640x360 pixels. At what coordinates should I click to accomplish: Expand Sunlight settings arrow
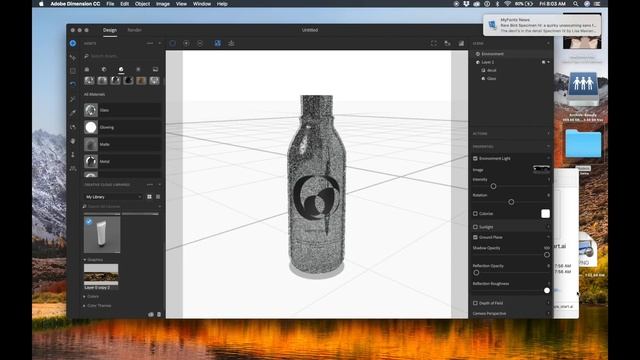click(548, 227)
